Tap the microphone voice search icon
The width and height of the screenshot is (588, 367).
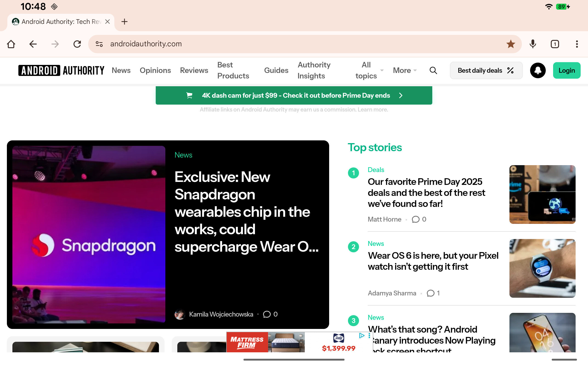click(x=533, y=44)
